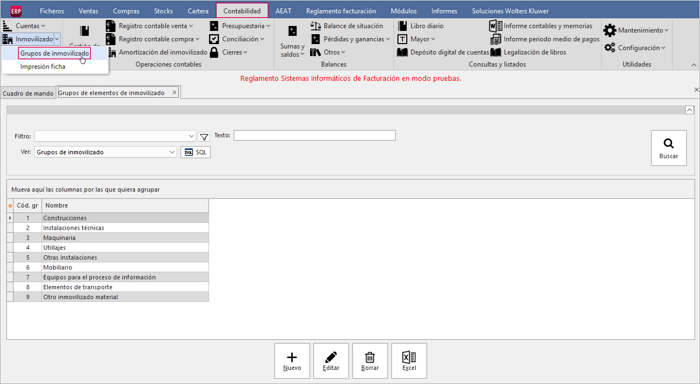Viewport: 700px width, 384px height.
Task: Switch to Cuadro de mando tab
Action: [x=28, y=93]
